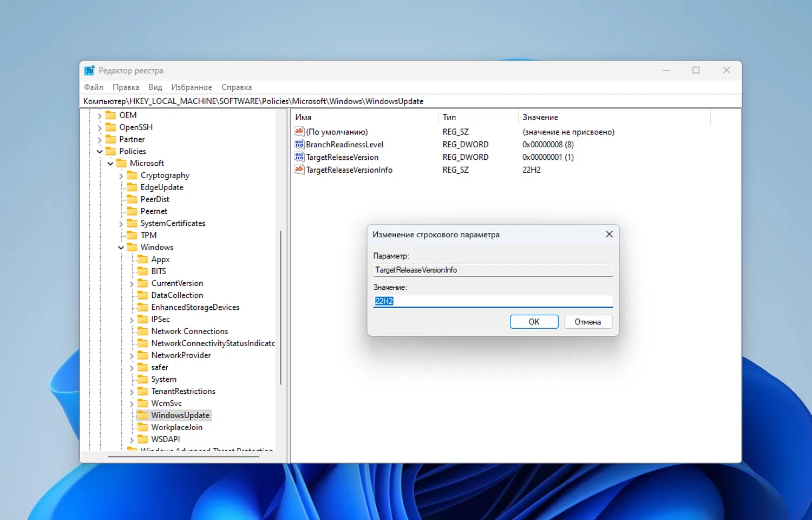Select the Microsoft folder icon
Viewport: 812px width, 520px height.
tap(121, 163)
